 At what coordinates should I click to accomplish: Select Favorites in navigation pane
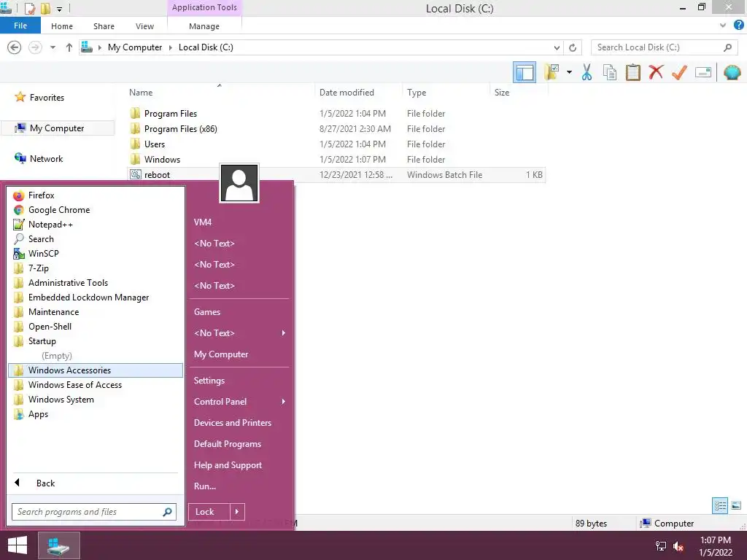(x=47, y=97)
